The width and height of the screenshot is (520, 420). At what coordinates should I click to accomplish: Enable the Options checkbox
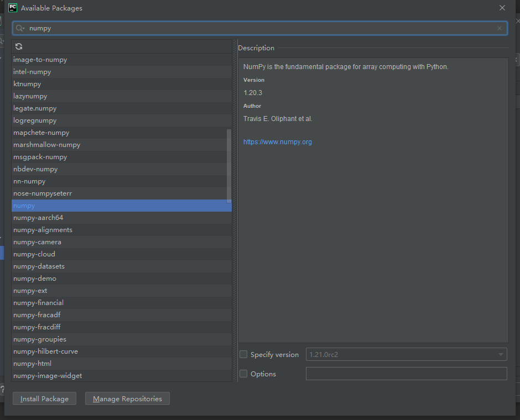point(243,374)
